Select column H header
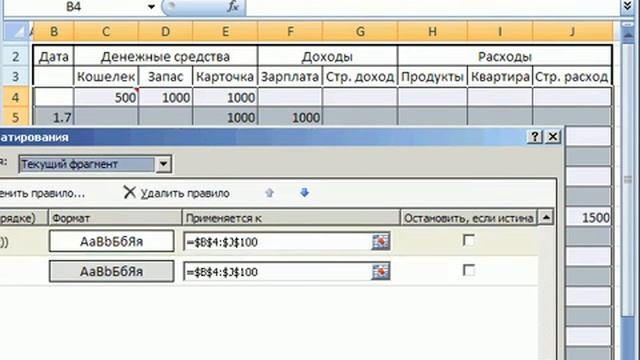The image size is (640, 360). pos(432,31)
